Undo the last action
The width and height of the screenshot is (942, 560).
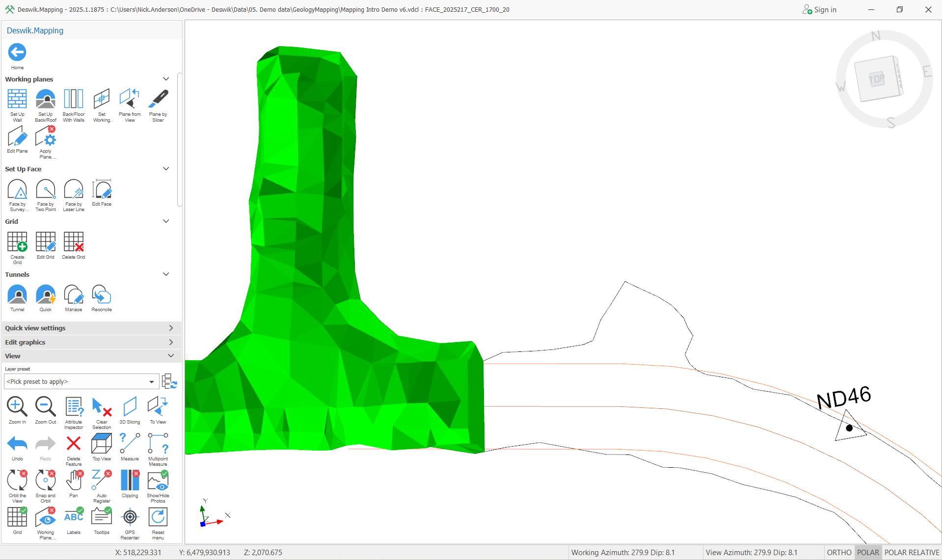[x=17, y=447]
